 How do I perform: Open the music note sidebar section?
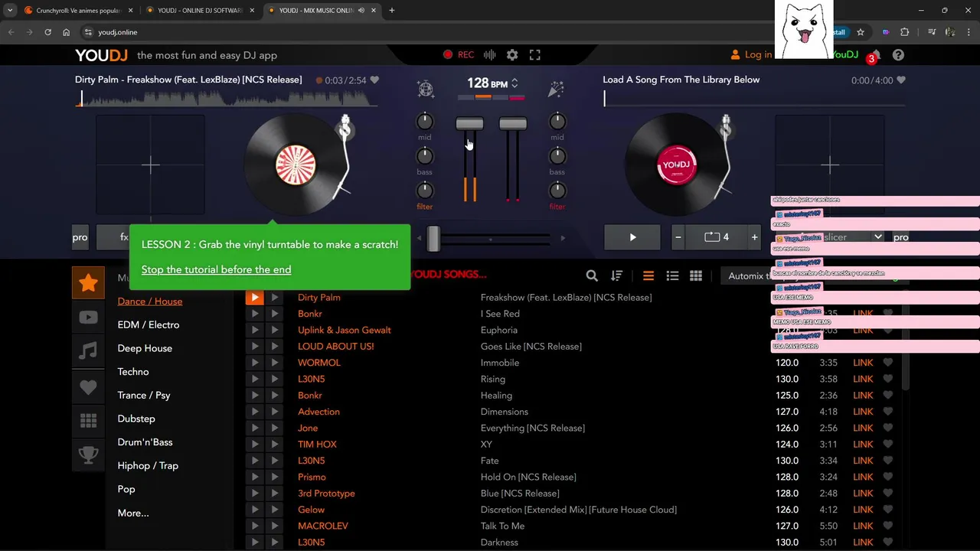point(88,352)
